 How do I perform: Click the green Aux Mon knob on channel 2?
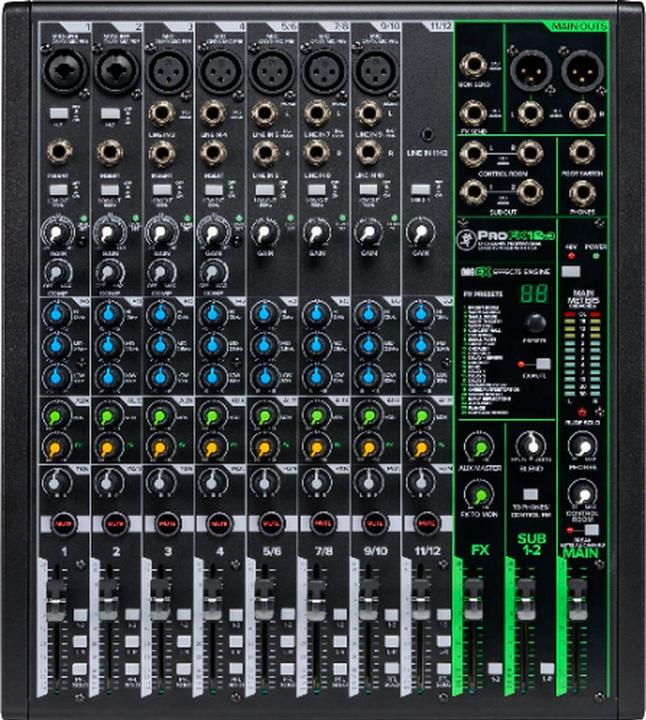108,416
